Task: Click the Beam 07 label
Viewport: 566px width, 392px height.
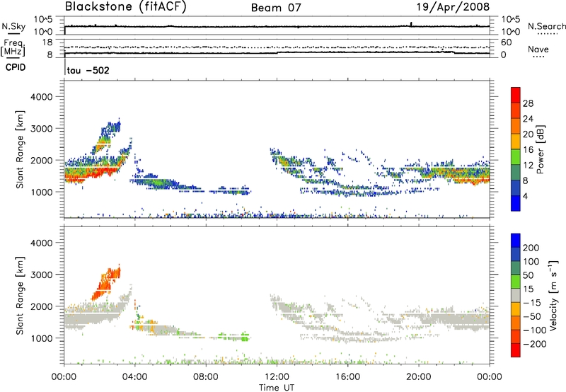Action: pyautogui.click(x=276, y=8)
